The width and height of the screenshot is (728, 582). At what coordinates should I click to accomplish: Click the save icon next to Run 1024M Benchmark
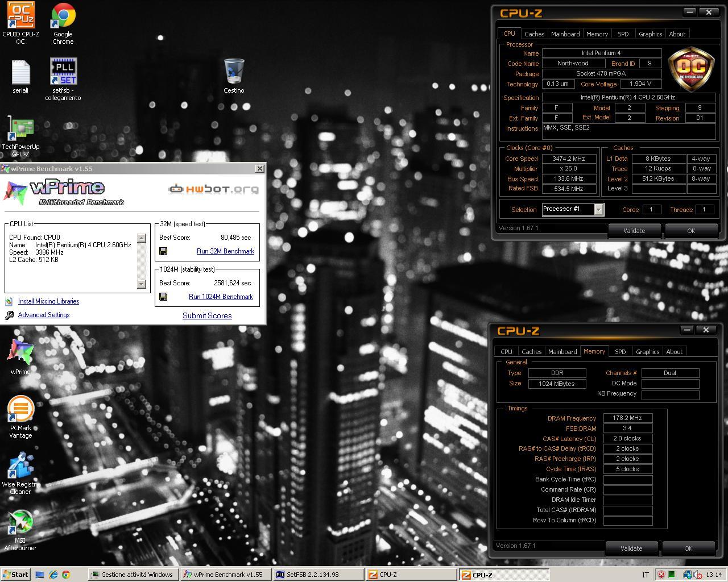click(x=163, y=297)
